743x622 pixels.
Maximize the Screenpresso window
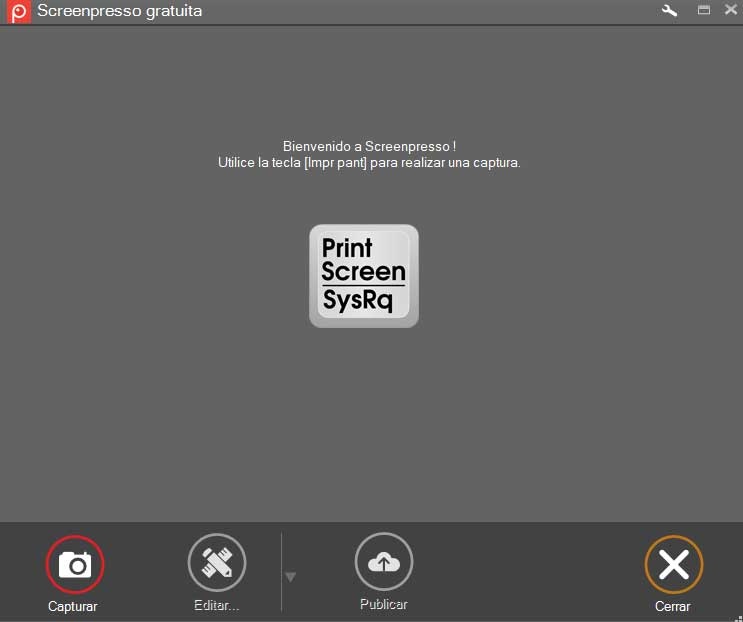(x=704, y=10)
